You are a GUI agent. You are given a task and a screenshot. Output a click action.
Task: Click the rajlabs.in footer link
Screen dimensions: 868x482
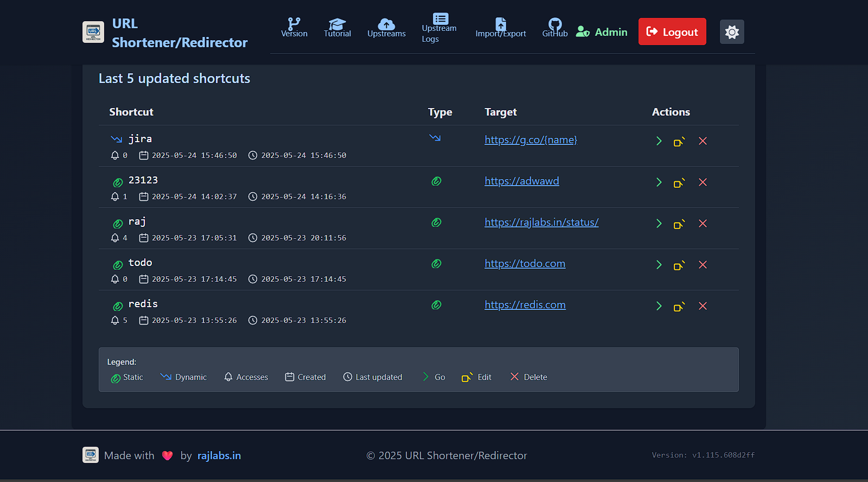219,455
